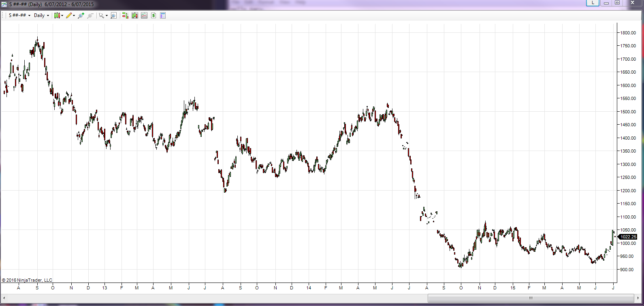
Task: Click the 13 year label on time axis
Action: [x=105, y=288]
